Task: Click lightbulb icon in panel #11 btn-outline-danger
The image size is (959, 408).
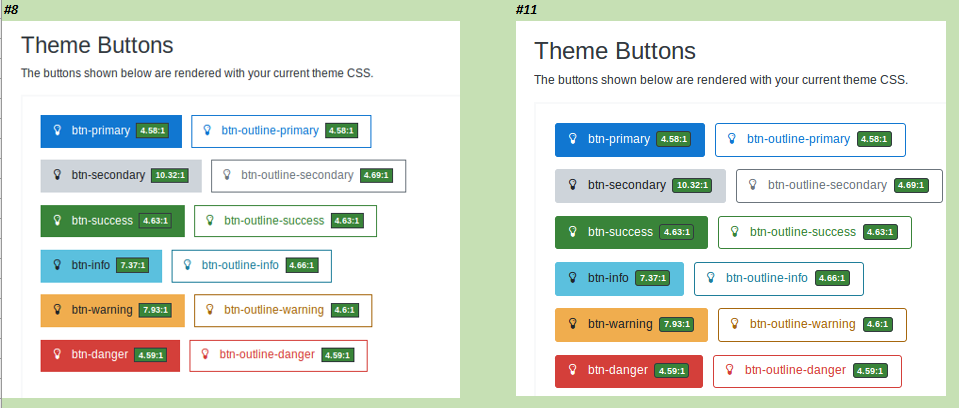Action: (729, 370)
